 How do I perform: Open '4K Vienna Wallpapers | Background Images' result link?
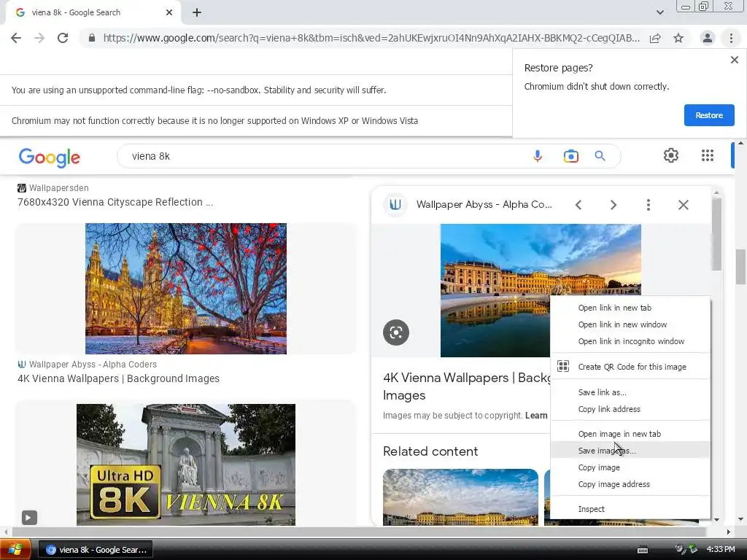pos(119,378)
